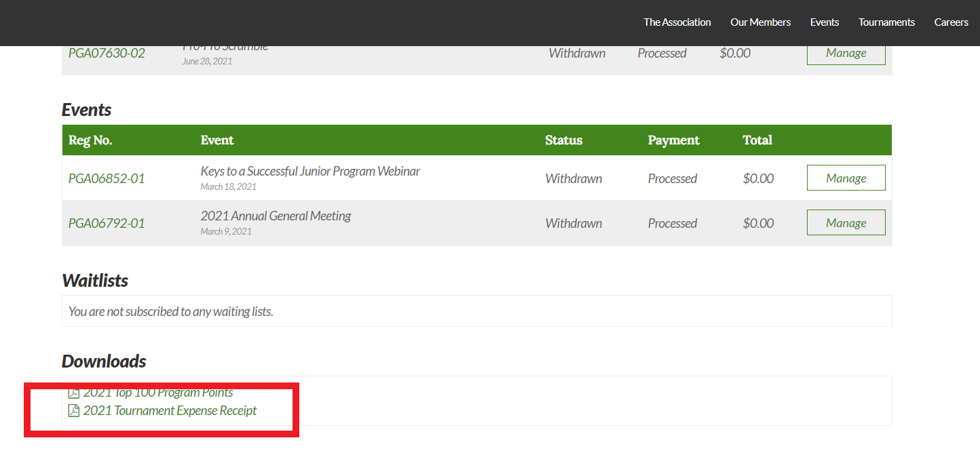Screen dimensions: 980x474
Task: Open the Tournaments navigation item
Action: 886,22
